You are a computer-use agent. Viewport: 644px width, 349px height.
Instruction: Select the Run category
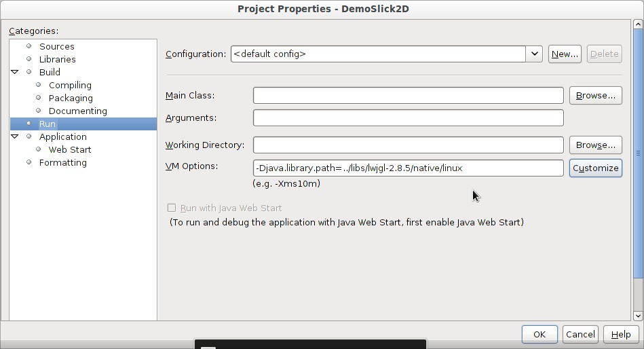click(x=83, y=124)
